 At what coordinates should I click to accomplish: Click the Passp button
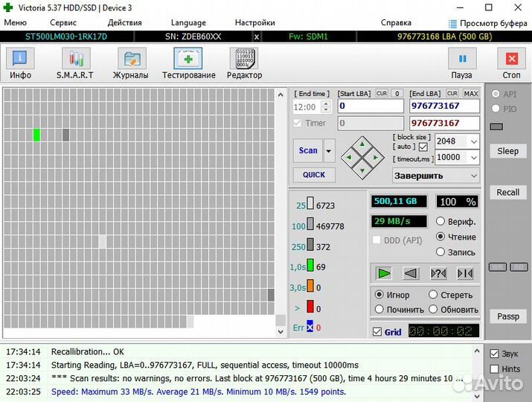pos(508,316)
